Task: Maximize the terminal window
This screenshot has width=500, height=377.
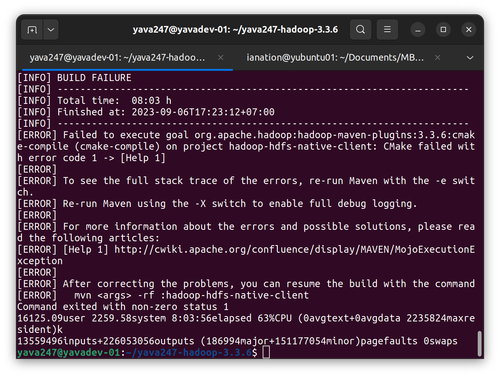Action: [443, 30]
